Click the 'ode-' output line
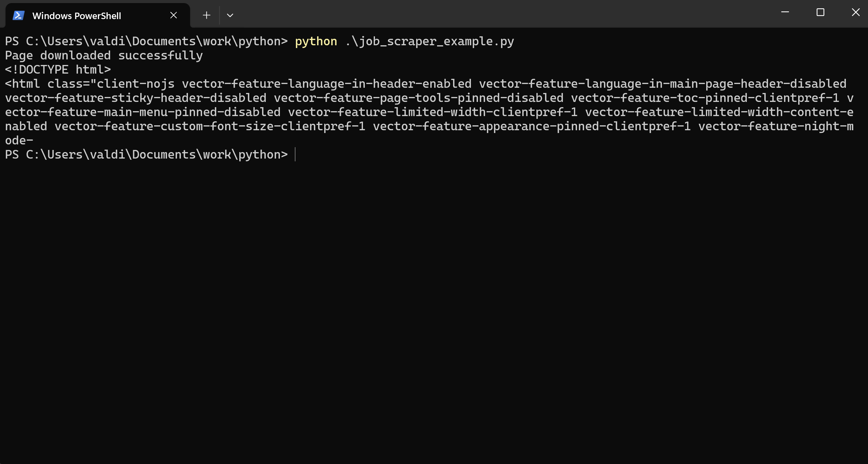 tap(19, 140)
